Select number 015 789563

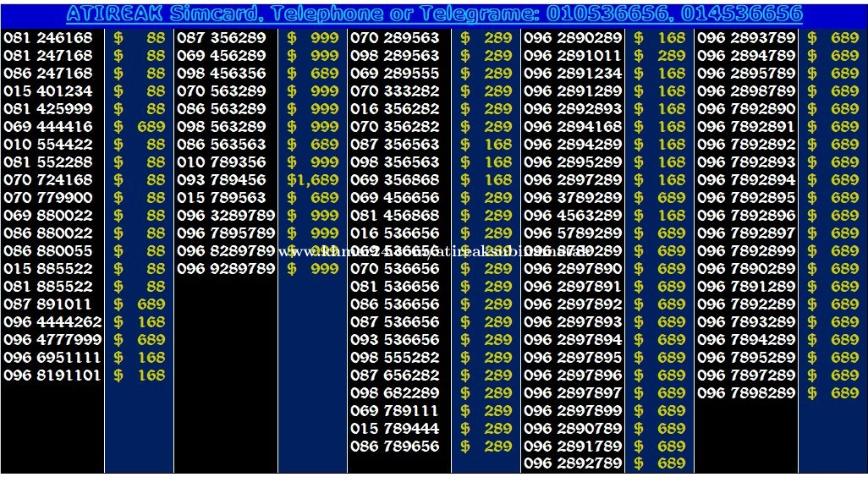(x=222, y=198)
